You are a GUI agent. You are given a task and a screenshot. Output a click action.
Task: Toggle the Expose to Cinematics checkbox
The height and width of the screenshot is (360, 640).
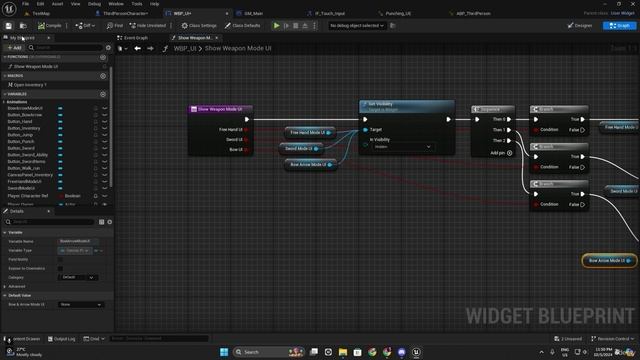[60, 269]
